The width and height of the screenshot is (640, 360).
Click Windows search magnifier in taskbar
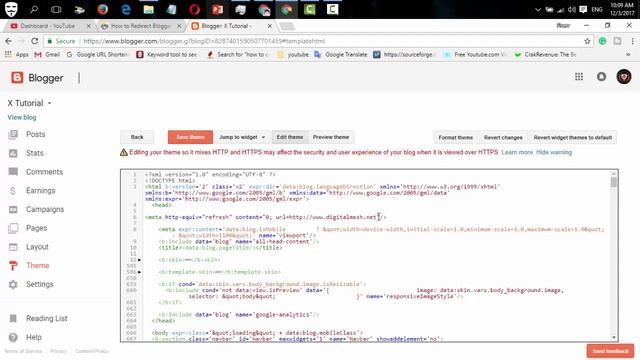point(34,9)
